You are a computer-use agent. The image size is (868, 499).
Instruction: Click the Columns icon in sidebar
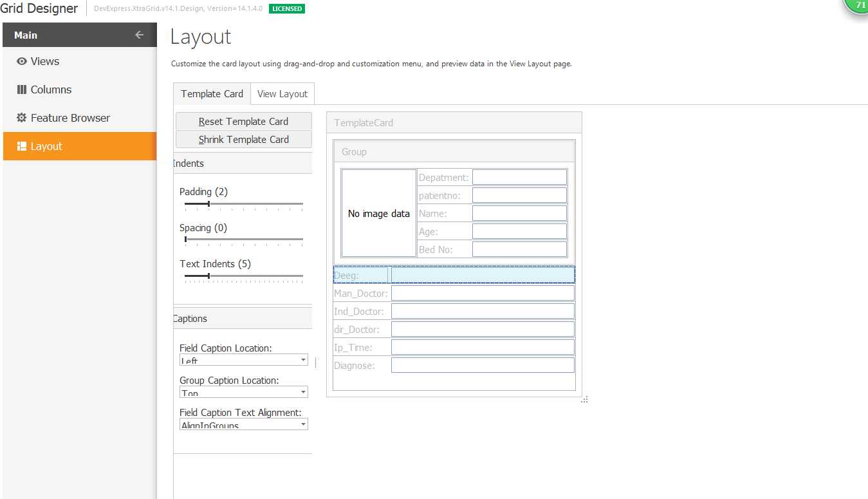pos(22,89)
